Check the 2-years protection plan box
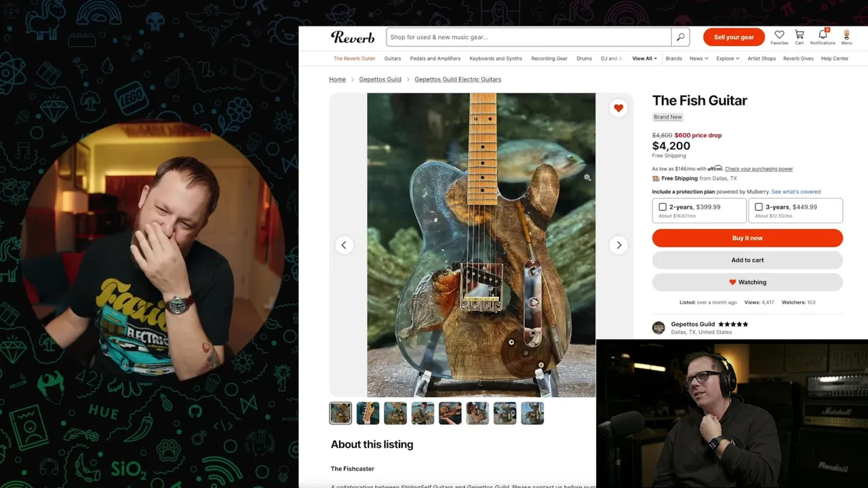This screenshot has width=868, height=488. point(663,207)
